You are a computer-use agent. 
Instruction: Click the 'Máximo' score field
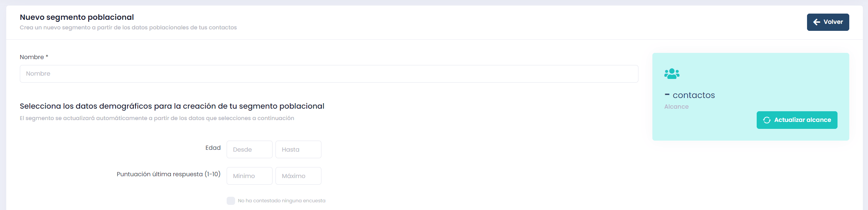coord(298,176)
